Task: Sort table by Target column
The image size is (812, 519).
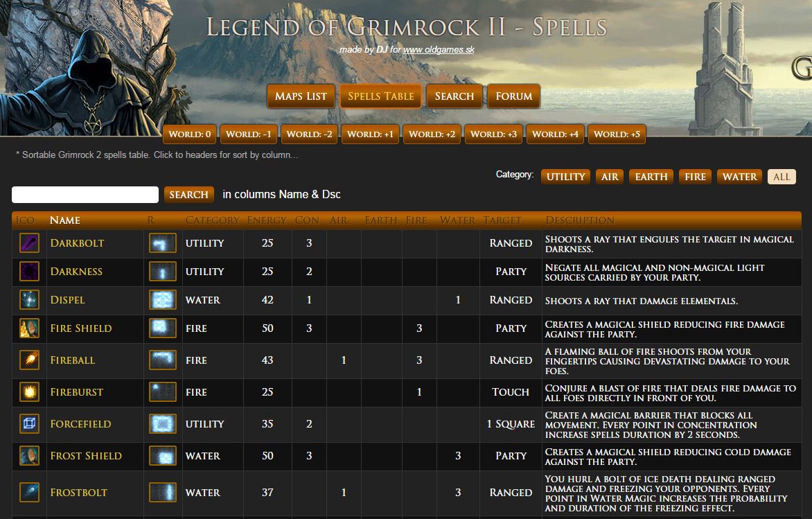Action: (x=502, y=220)
